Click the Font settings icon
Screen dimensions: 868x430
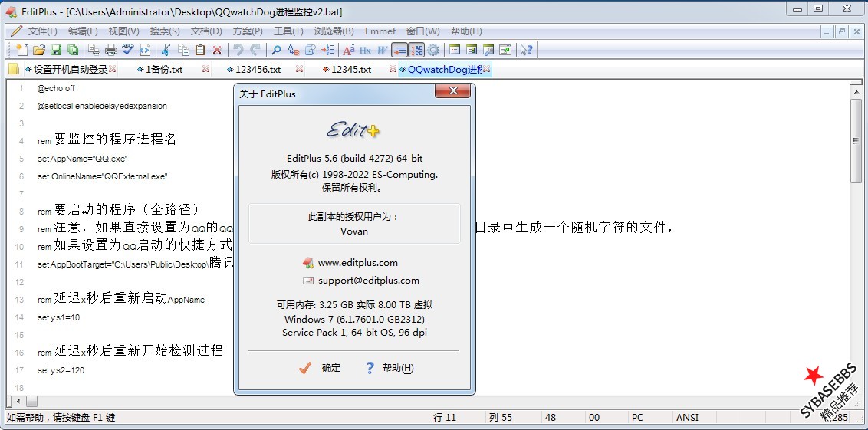(349, 50)
